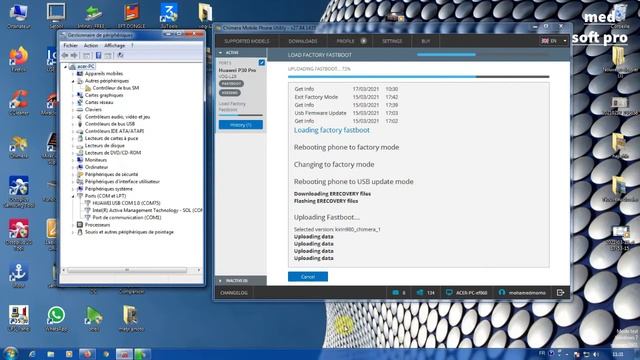Open the 3uTools desktop icon
The height and width of the screenshot is (360, 640).
[169, 17]
